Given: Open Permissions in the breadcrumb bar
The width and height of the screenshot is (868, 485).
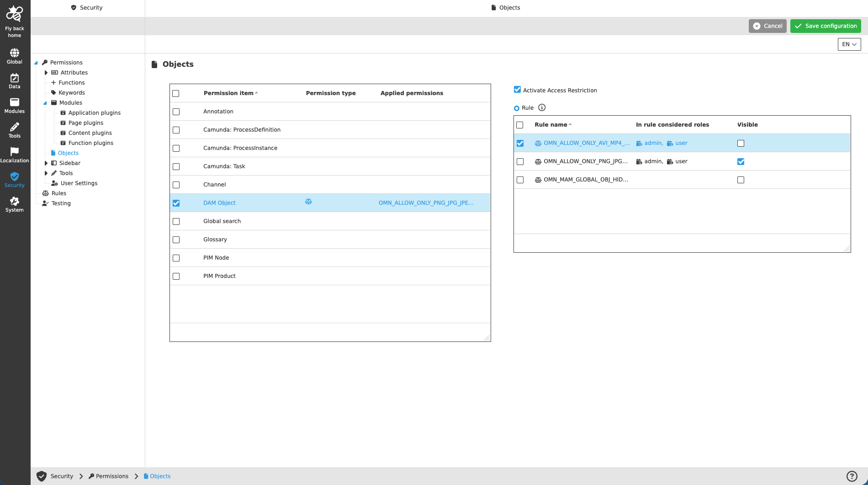Looking at the screenshot, I should [x=112, y=476].
